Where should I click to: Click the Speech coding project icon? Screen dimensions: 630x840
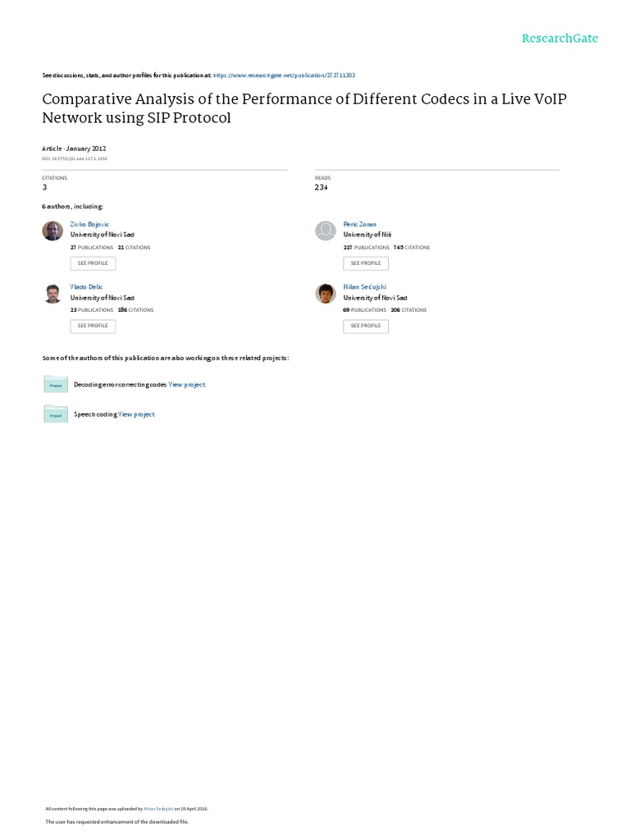pos(56,414)
